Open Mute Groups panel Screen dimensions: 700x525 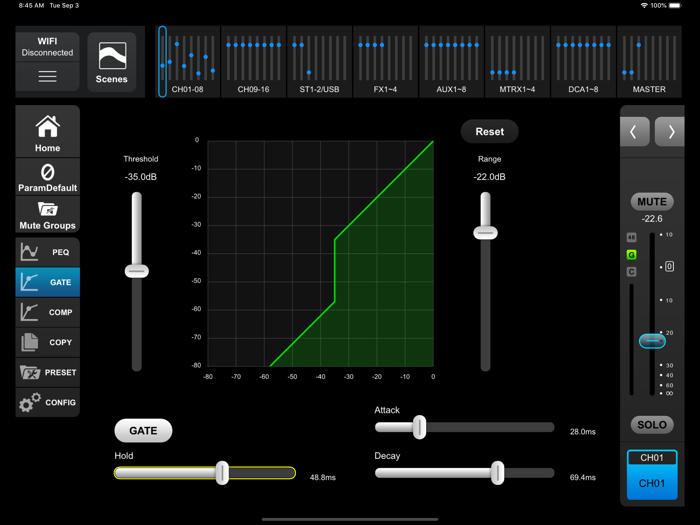[47, 215]
